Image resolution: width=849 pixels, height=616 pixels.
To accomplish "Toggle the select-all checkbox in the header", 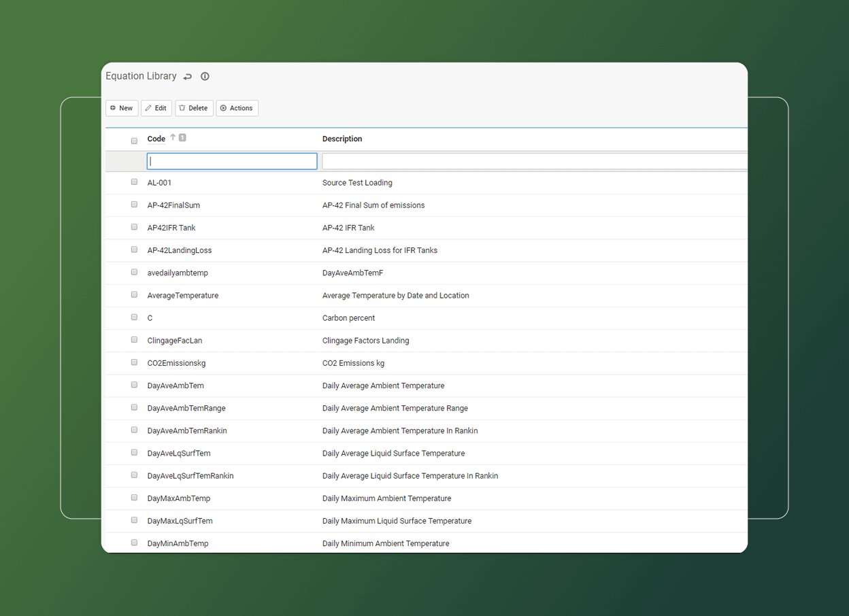I will point(134,141).
